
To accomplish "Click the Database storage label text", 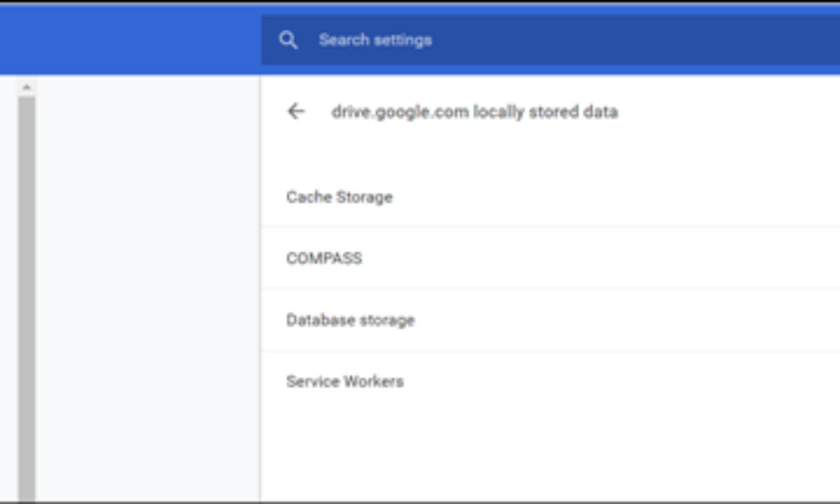I will pos(350,320).
